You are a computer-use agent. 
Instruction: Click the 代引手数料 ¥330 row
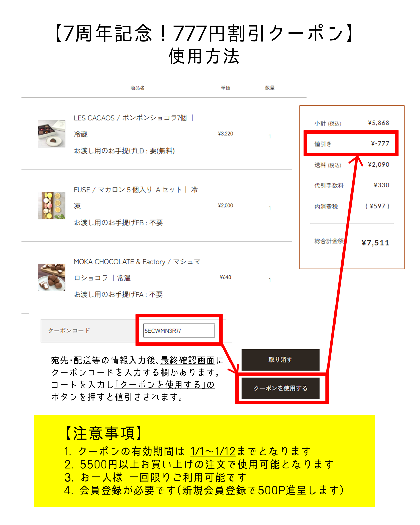352,185
